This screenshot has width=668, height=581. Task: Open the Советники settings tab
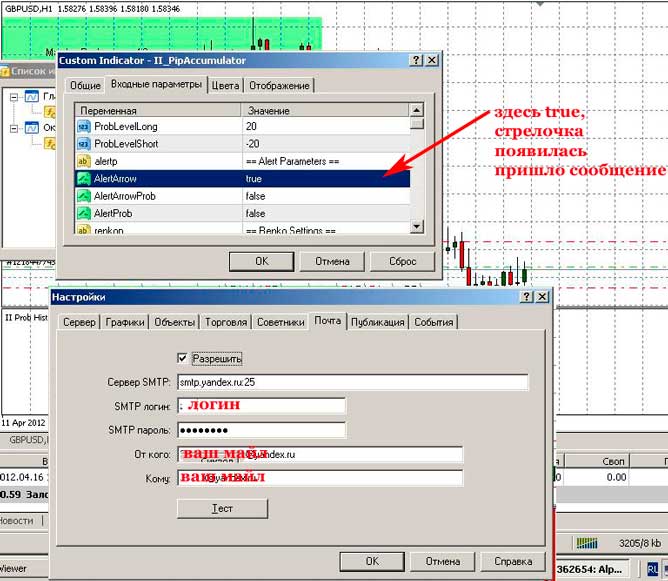point(280,322)
